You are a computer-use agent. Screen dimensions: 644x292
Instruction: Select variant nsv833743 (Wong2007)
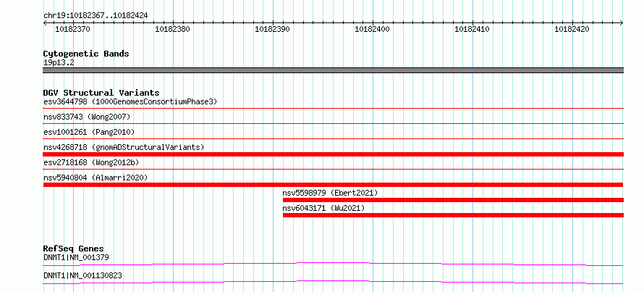[87, 117]
